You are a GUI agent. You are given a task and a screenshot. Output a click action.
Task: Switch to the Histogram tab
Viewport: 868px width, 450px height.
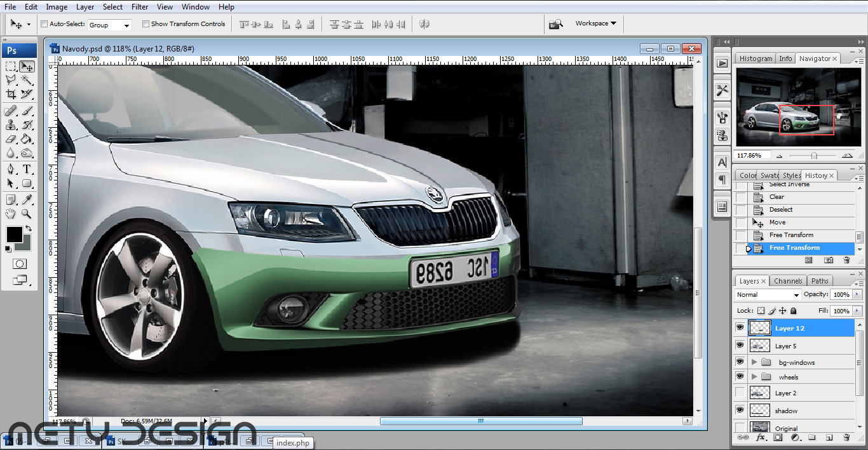tap(756, 58)
